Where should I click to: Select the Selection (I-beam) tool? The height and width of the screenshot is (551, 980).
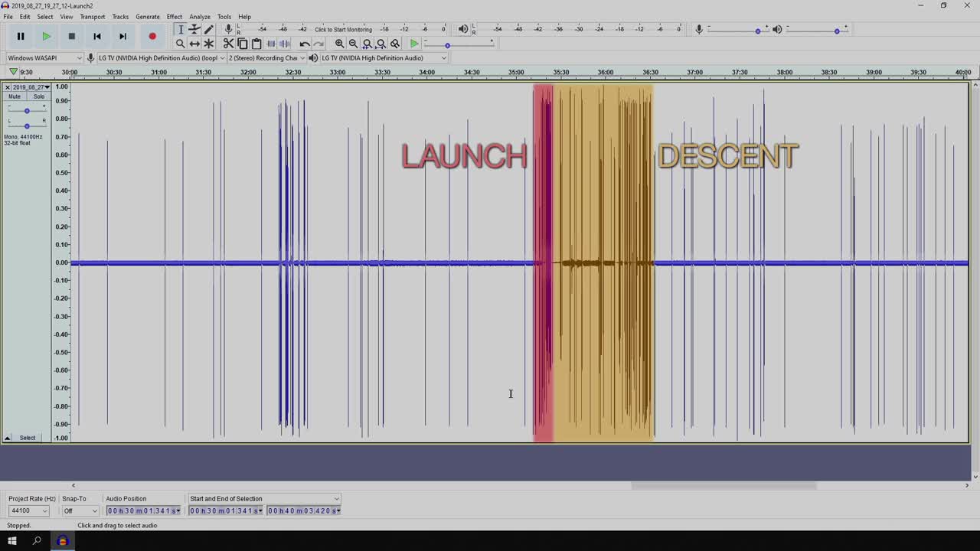tap(181, 29)
